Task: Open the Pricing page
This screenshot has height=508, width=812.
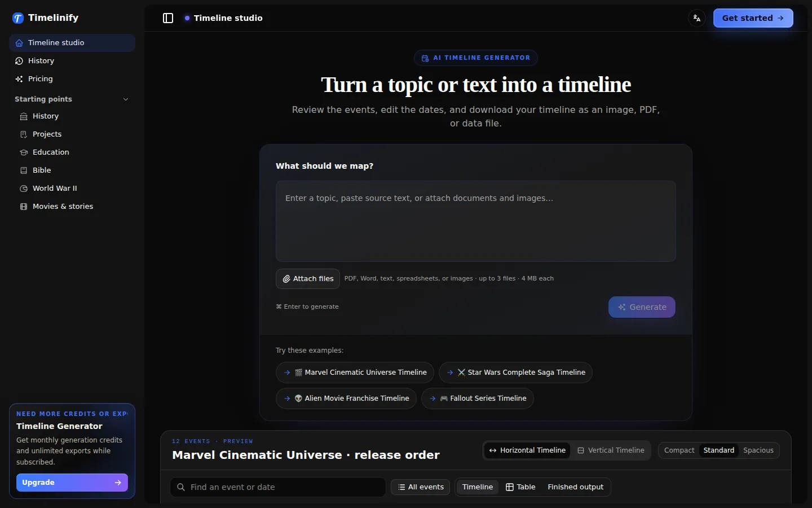Action: pos(72,79)
